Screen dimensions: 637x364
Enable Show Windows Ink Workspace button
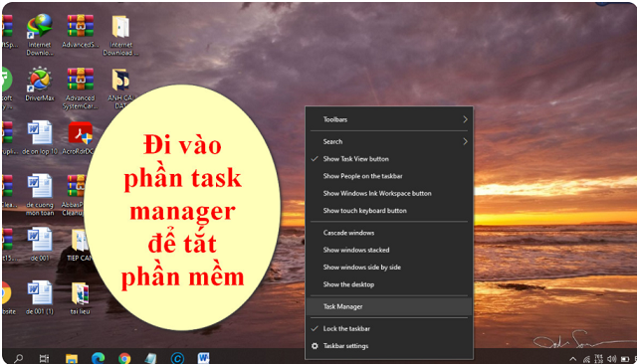tap(389, 194)
